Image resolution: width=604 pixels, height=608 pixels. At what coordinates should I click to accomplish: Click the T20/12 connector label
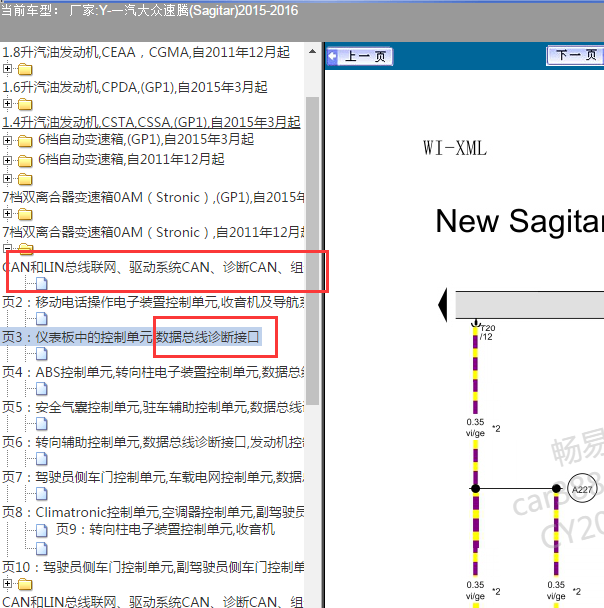[487, 332]
